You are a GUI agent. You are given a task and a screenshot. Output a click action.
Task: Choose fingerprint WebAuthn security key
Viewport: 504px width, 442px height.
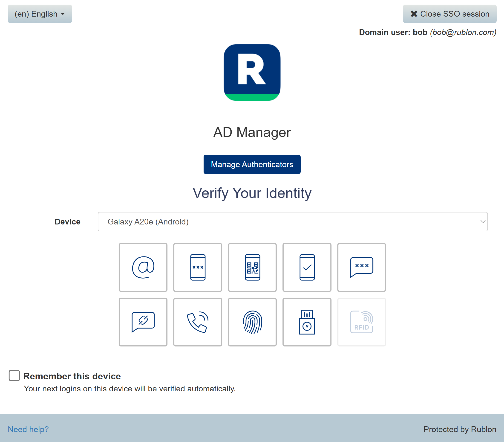[252, 322]
